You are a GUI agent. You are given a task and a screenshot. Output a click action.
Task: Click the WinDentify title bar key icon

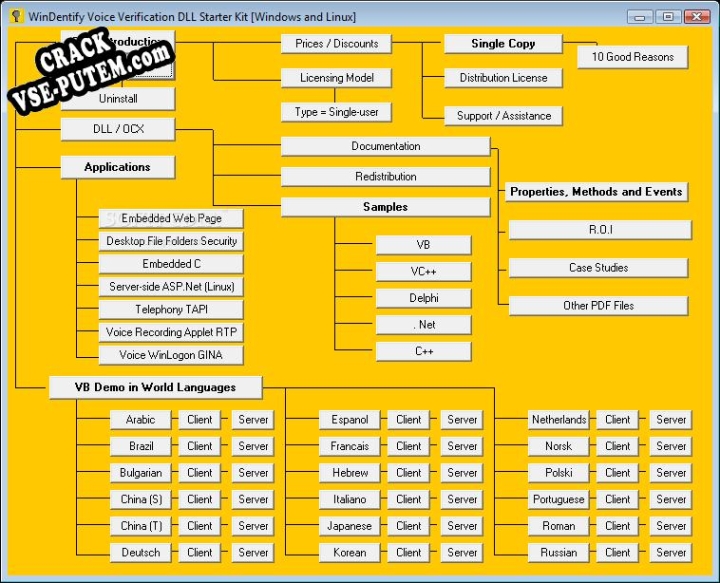coord(17,17)
